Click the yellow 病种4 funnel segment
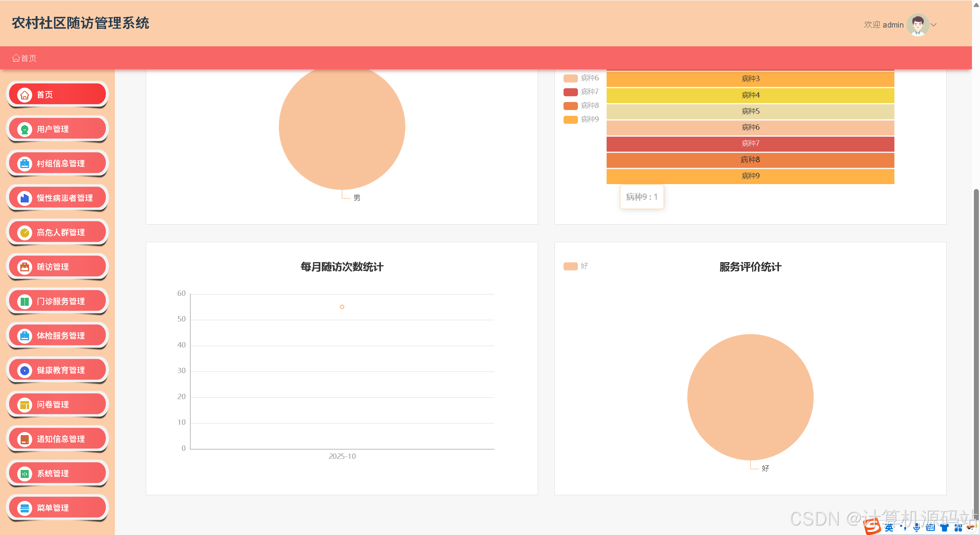 tap(750, 95)
